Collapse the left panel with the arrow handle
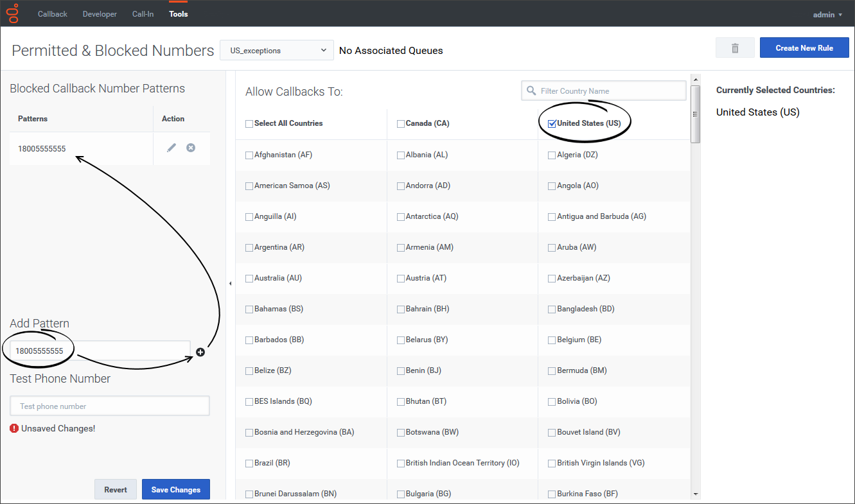The image size is (855, 504). (231, 283)
